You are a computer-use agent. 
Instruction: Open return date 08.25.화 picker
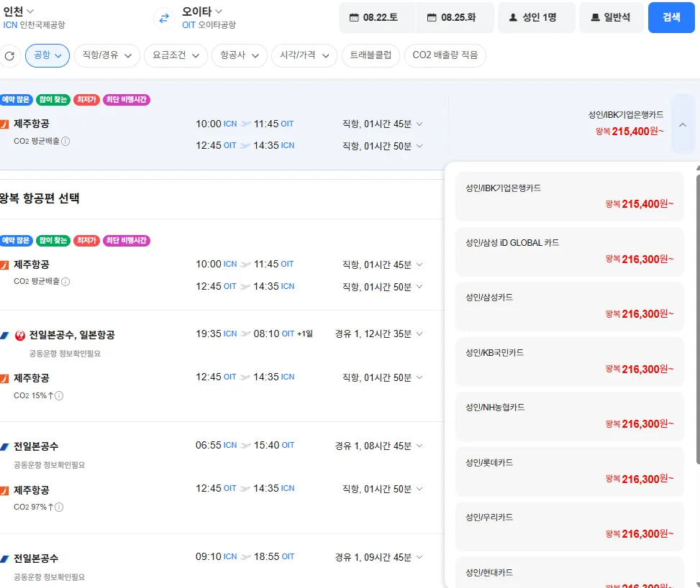click(x=455, y=17)
